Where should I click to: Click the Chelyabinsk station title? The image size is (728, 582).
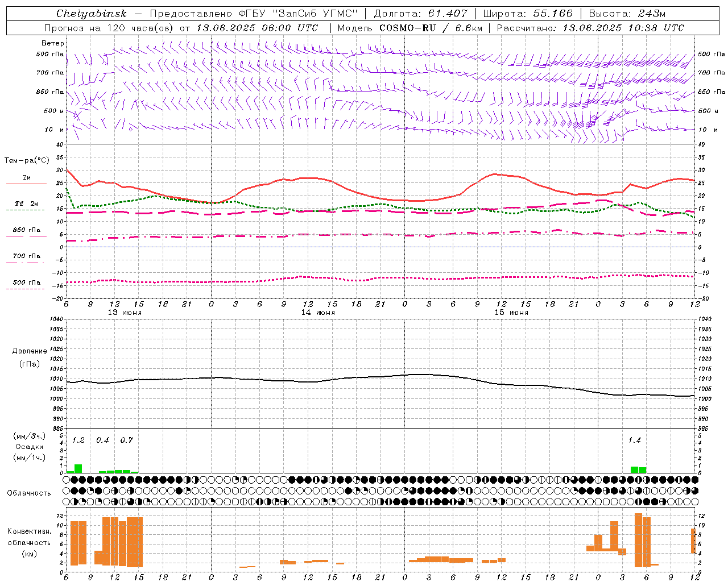[x=91, y=14]
